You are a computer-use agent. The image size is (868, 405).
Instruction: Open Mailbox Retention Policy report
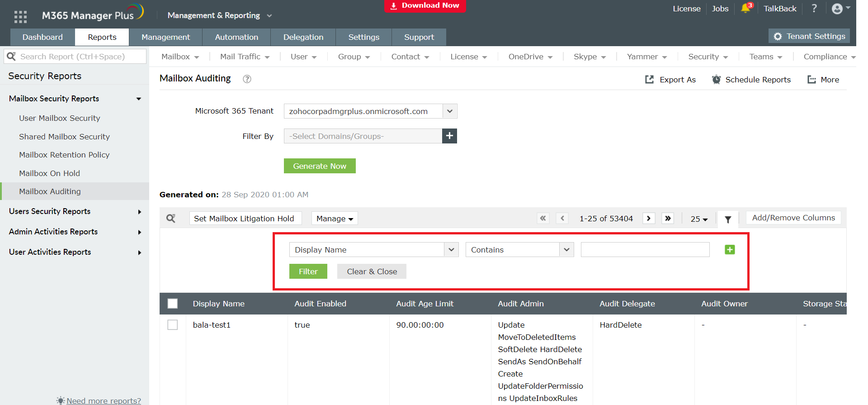coord(64,155)
